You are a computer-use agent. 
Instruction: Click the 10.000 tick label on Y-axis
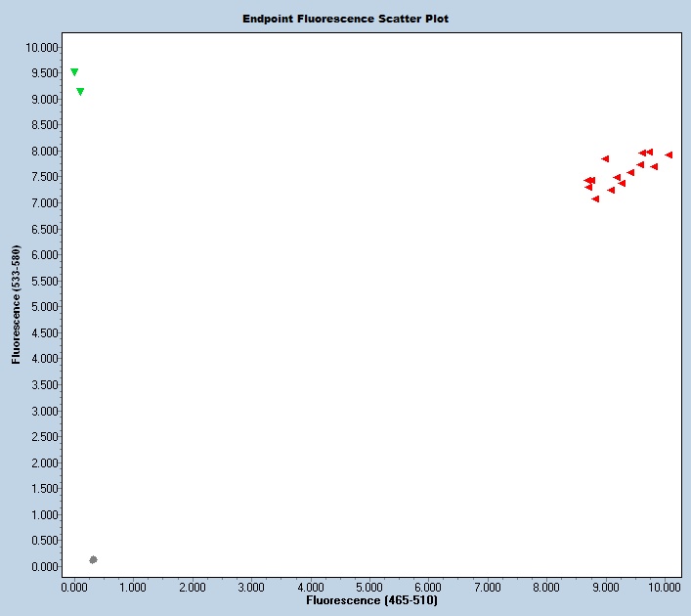tap(40, 47)
